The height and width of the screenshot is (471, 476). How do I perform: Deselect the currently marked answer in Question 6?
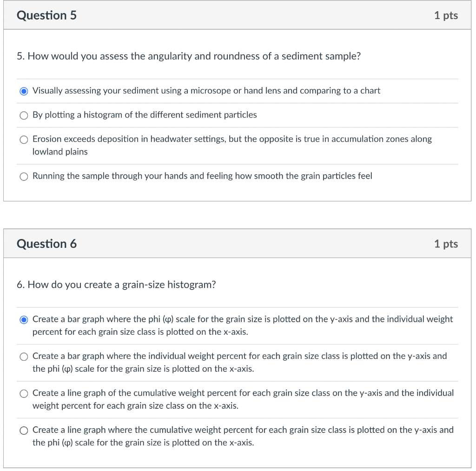[24, 319]
